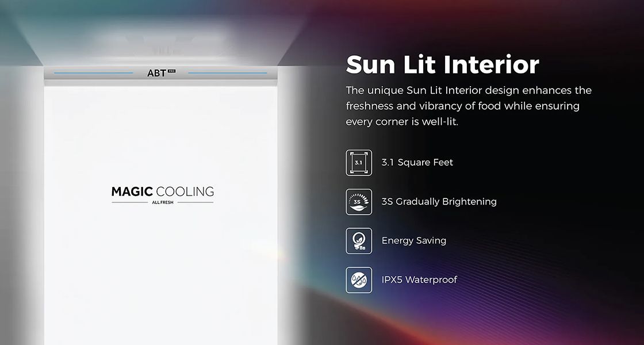Select the 3S gradual brightening icon
Image resolution: width=644 pixels, height=345 pixels.
coord(359,202)
